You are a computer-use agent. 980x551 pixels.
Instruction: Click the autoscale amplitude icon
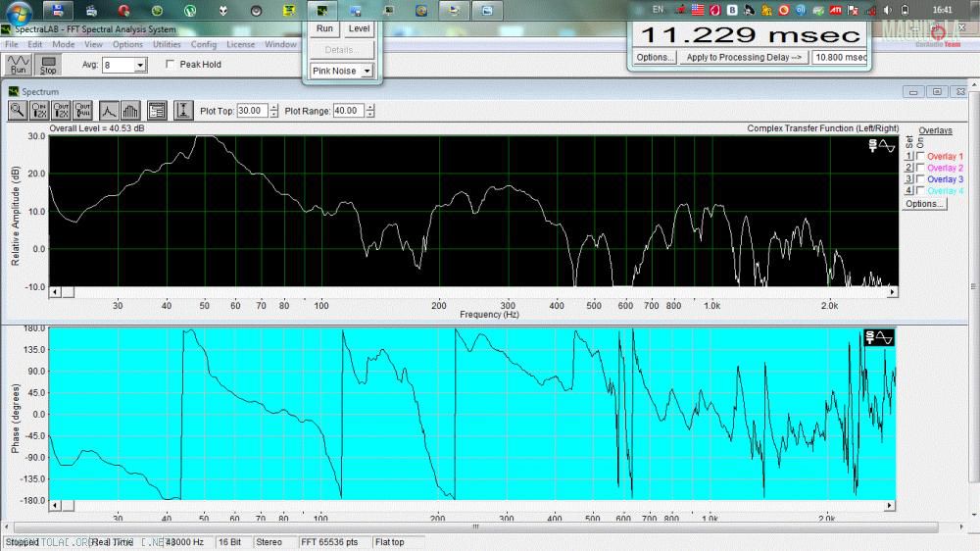(x=183, y=111)
